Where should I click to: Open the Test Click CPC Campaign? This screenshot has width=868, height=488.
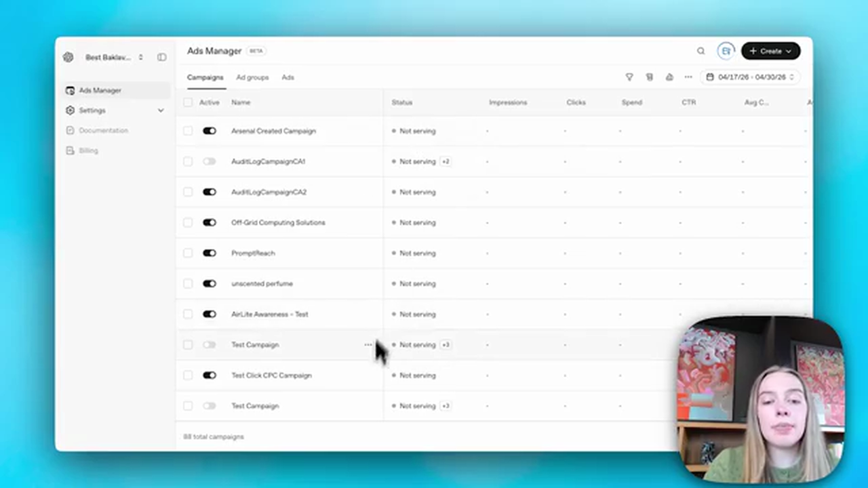[271, 375]
